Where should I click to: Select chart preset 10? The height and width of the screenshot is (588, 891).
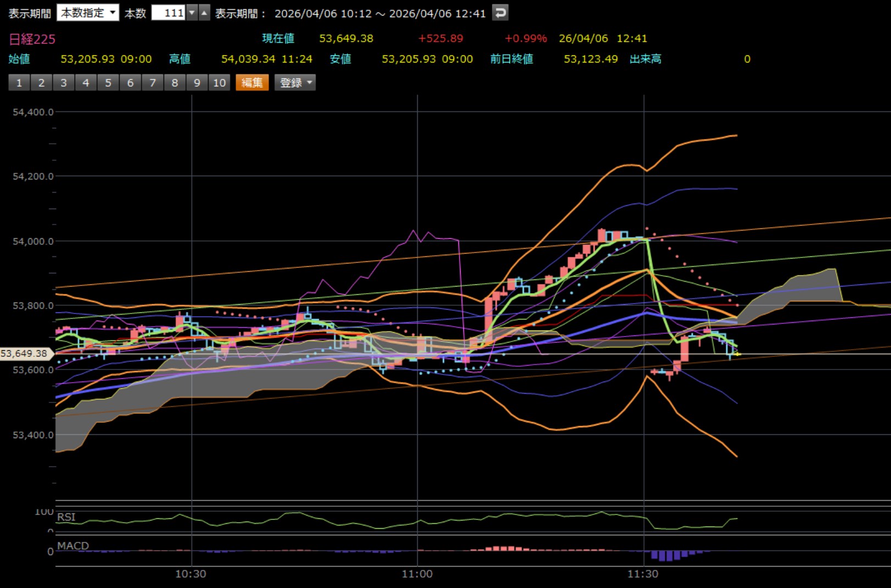[220, 82]
